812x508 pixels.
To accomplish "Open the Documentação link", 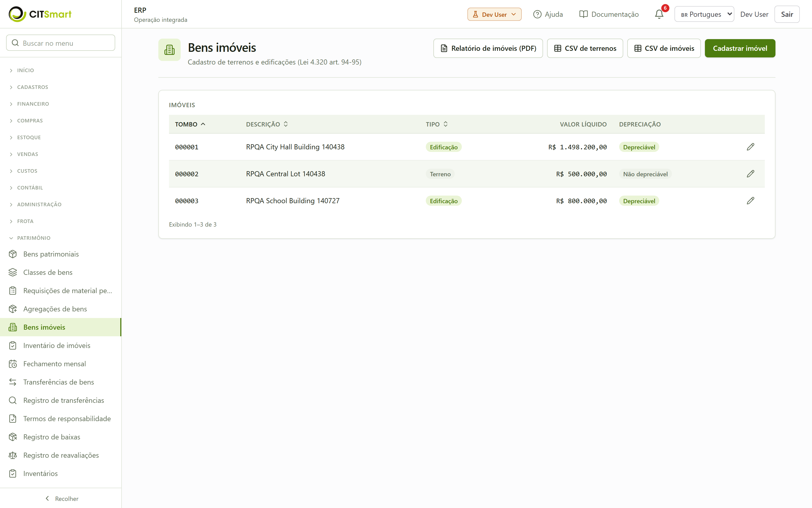I will click(609, 14).
